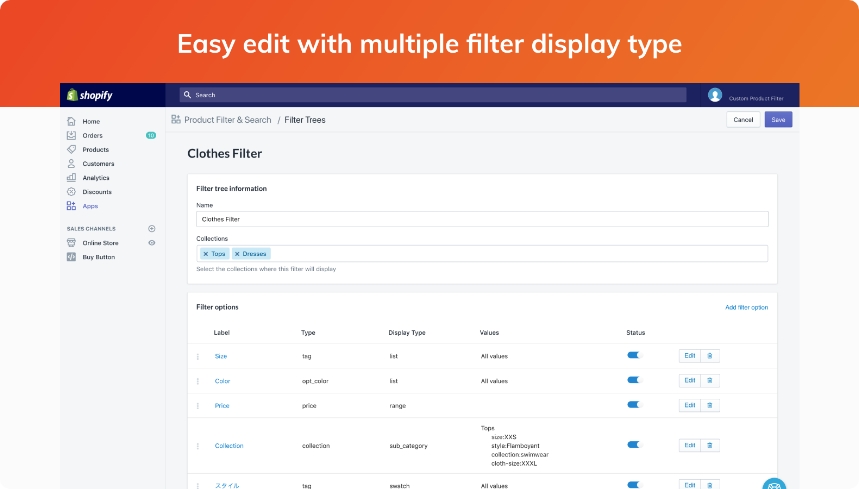
Task: Click the Add filter option link
Action: click(746, 307)
